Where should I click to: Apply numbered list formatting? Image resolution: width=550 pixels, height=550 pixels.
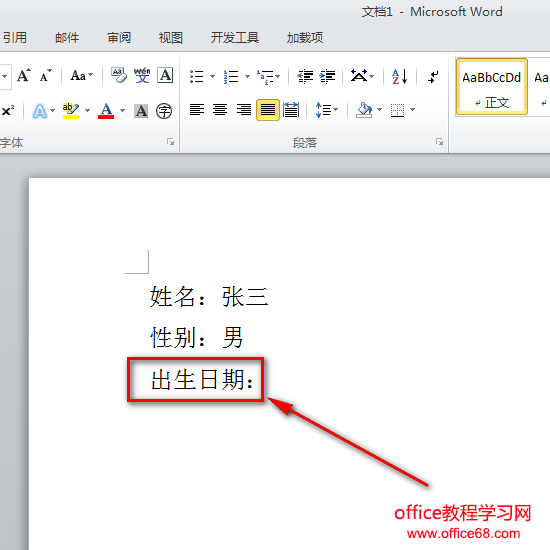click(231, 76)
